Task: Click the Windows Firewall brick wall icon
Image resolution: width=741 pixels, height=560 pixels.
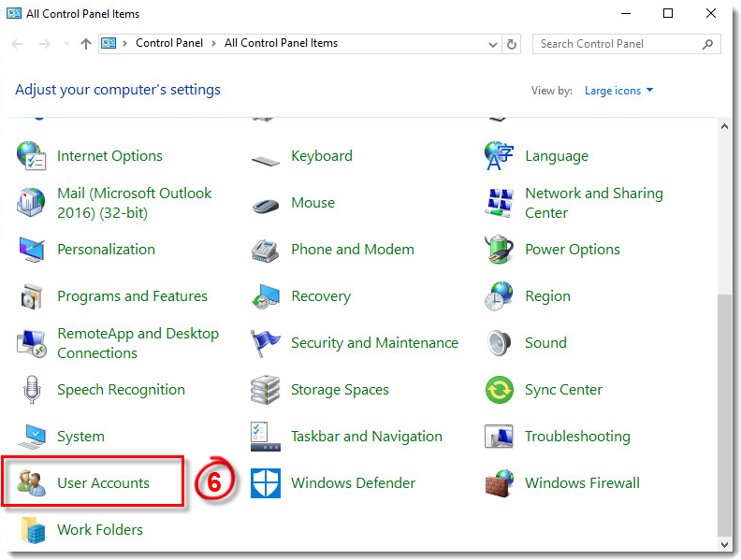Action: (x=500, y=483)
